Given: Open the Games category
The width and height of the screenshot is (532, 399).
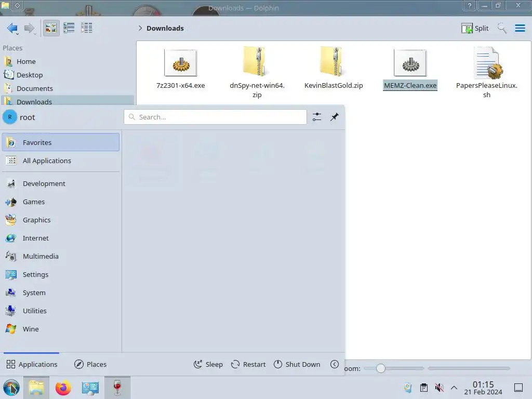Looking at the screenshot, I should click(61, 202).
